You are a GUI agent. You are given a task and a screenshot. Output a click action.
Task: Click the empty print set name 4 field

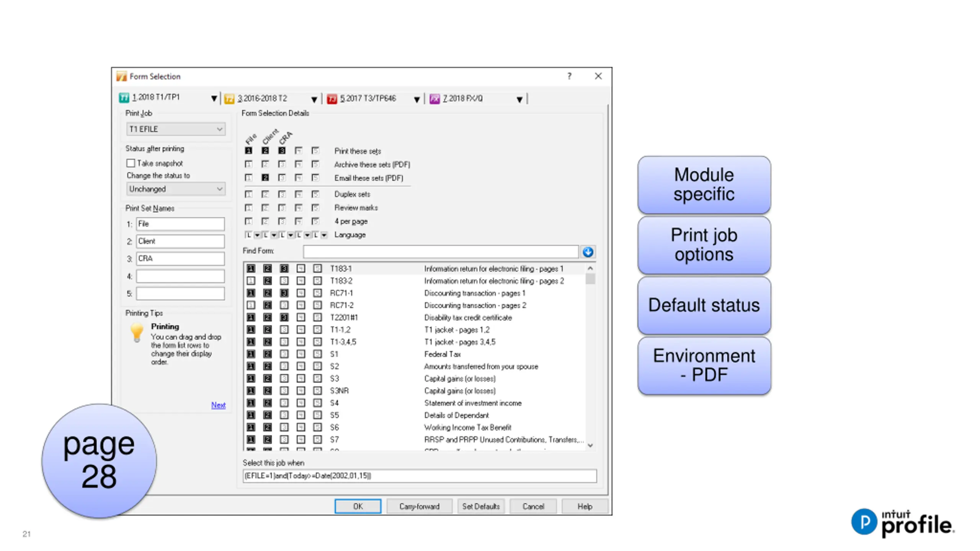[180, 276]
